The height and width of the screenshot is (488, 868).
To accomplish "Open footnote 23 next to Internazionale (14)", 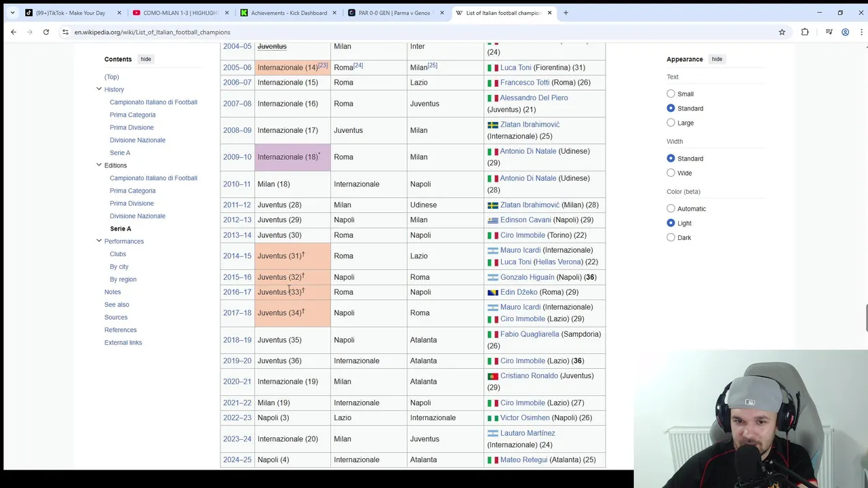I will [x=323, y=65].
